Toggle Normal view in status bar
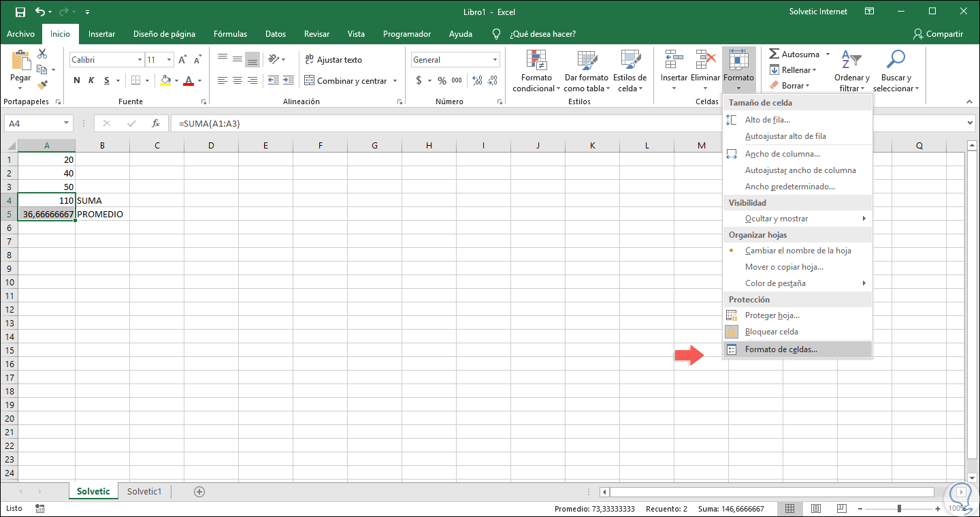Viewport: 980px width, 517px height. pyautogui.click(x=790, y=508)
